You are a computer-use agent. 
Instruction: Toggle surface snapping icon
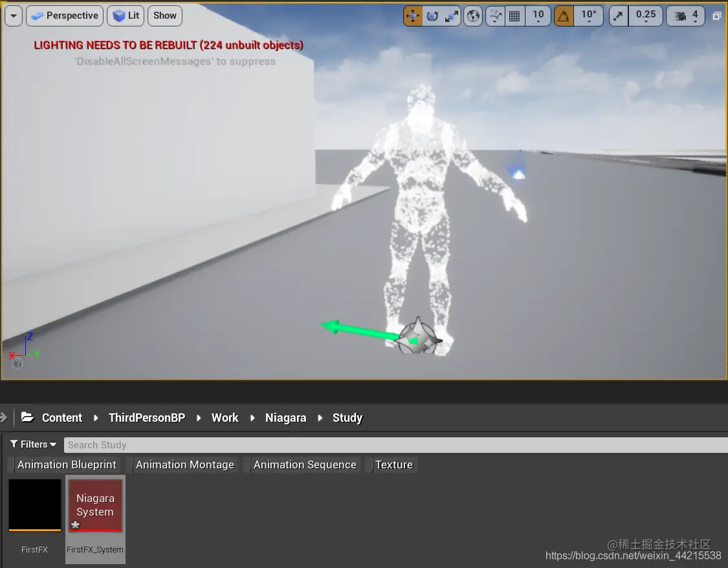coord(496,16)
